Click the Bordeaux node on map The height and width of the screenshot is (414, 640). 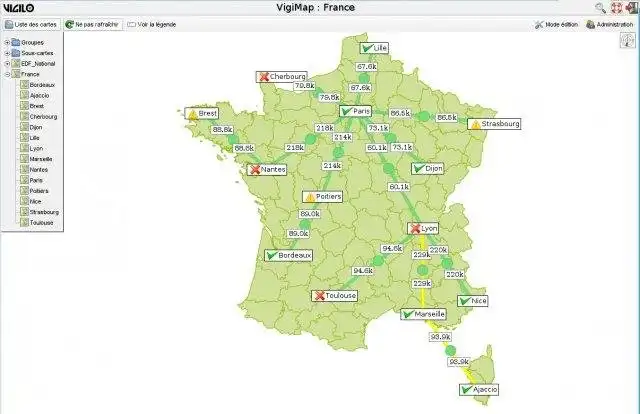click(289, 256)
